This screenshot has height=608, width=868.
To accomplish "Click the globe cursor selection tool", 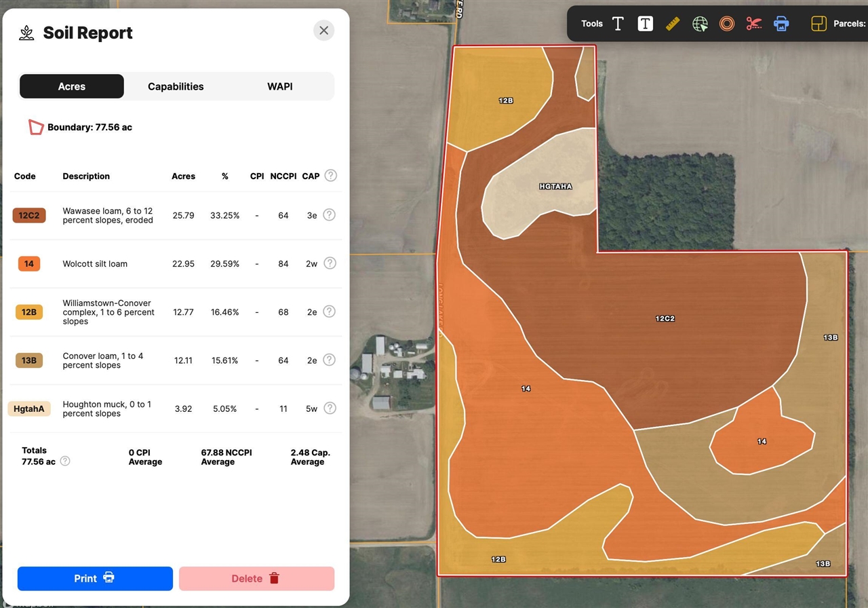I will (700, 24).
